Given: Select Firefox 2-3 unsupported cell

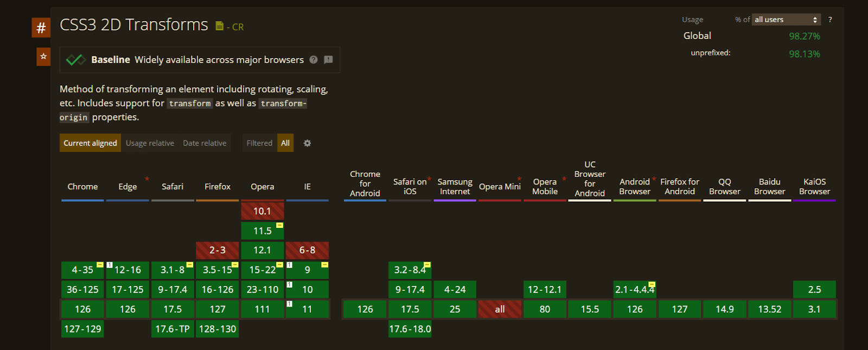Looking at the screenshot, I should coord(218,250).
